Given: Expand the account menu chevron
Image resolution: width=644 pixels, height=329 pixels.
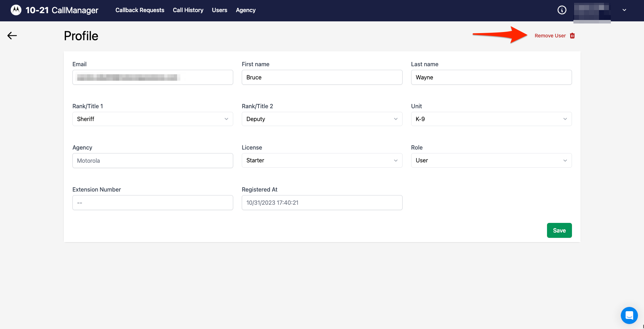Looking at the screenshot, I should [x=624, y=10].
